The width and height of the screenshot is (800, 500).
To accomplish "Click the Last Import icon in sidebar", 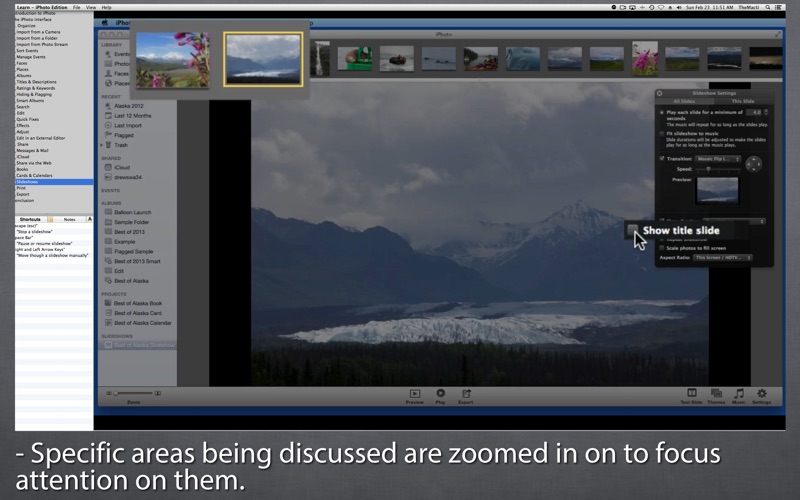I will point(108,126).
